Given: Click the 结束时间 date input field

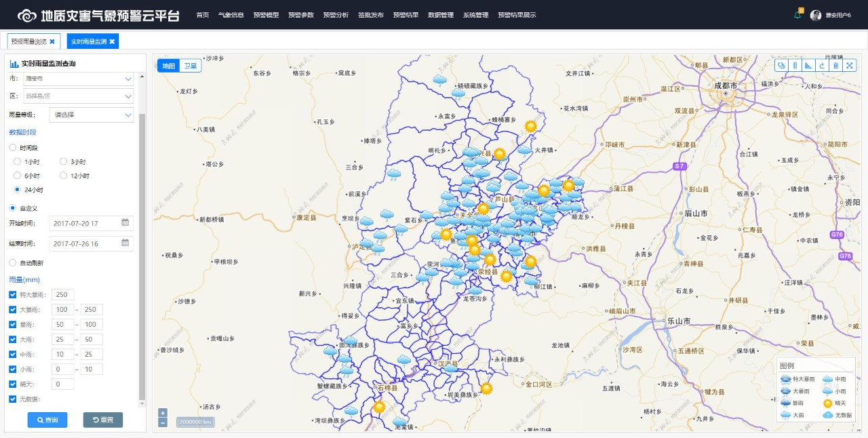Looking at the screenshot, I should (x=85, y=243).
